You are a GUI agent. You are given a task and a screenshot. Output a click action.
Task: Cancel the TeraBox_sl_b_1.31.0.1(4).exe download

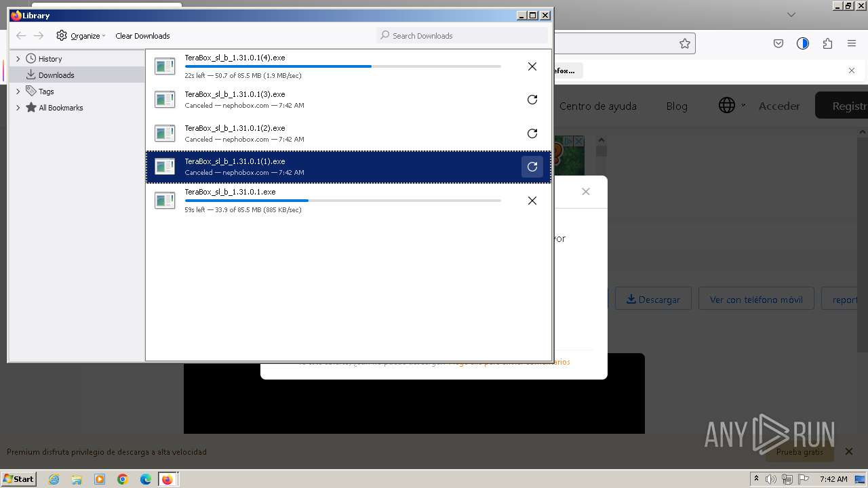tap(532, 66)
